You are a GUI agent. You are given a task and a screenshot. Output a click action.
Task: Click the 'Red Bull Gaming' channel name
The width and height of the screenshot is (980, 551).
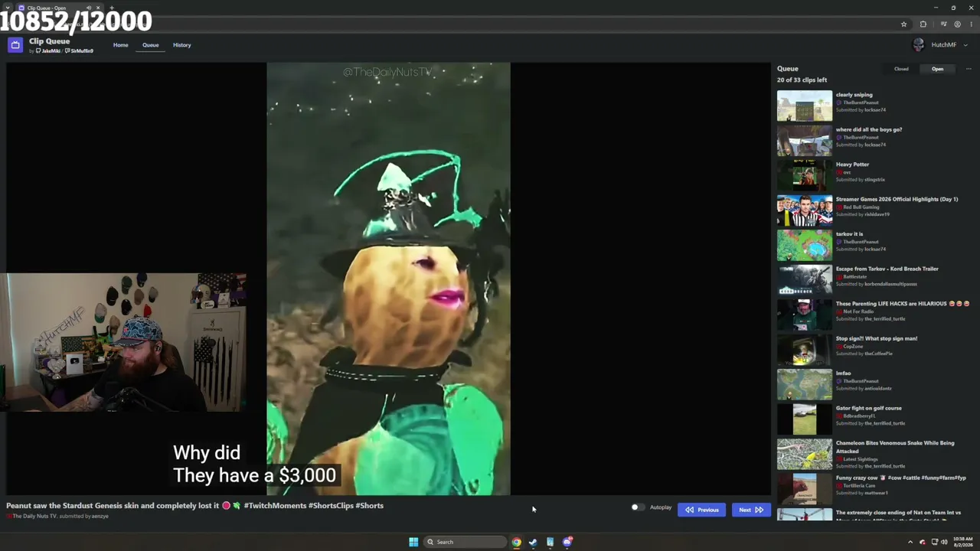pyautogui.click(x=861, y=207)
